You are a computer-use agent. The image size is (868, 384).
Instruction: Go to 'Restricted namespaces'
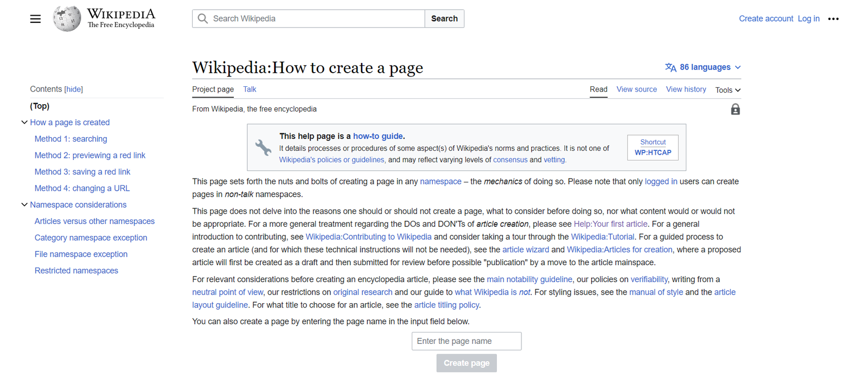point(76,271)
